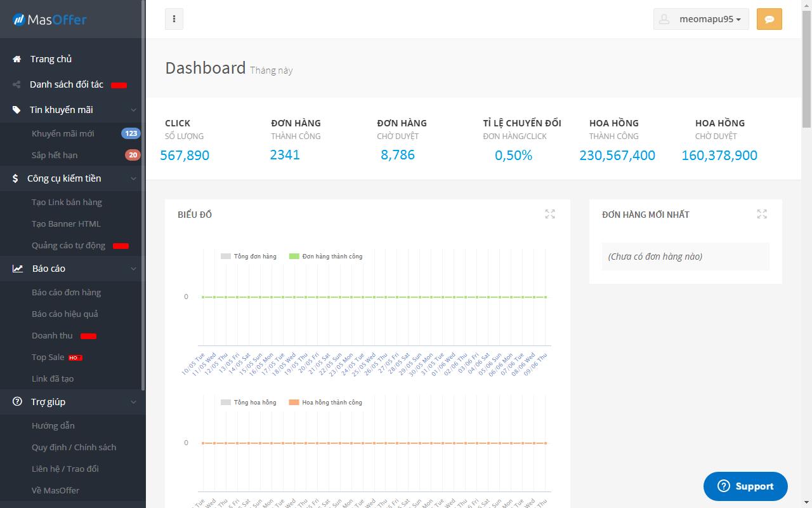Open Tạo Link bán hàng menu item
Image resolution: width=812 pixels, height=508 pixels.
[x=67, y=203]
